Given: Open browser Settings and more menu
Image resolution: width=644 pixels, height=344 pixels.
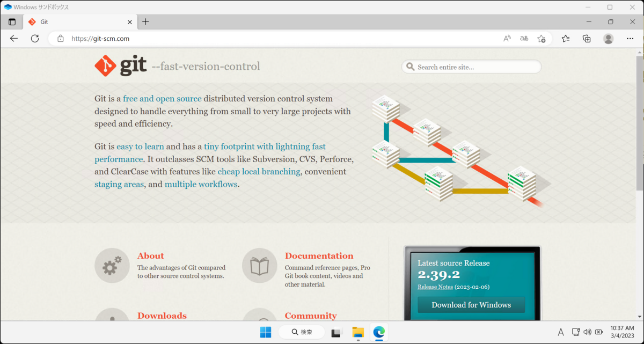Looking at the screenshot, I should tap(629, 39).
